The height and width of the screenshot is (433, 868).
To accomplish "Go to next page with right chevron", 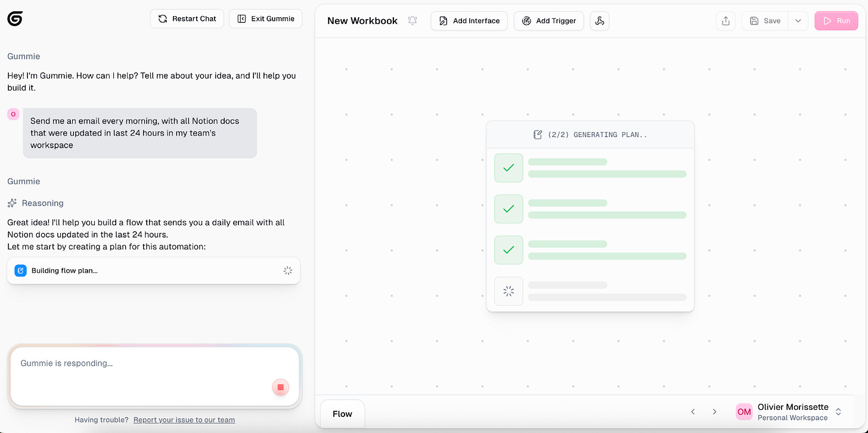I will [x=714, y=412].
